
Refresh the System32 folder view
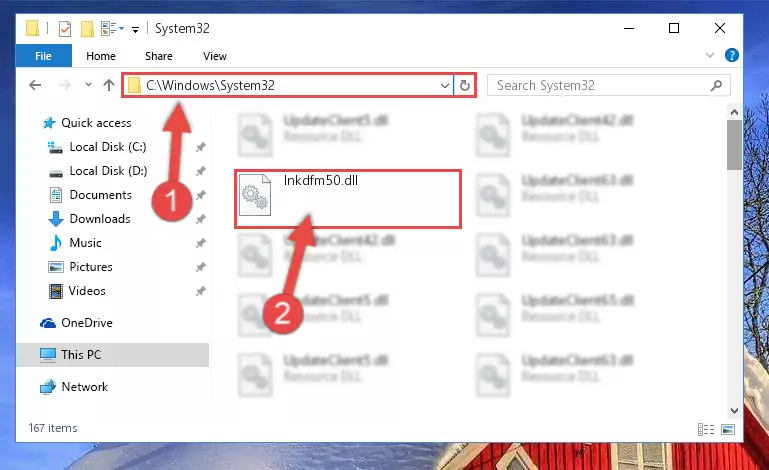(x=464, y=86)
